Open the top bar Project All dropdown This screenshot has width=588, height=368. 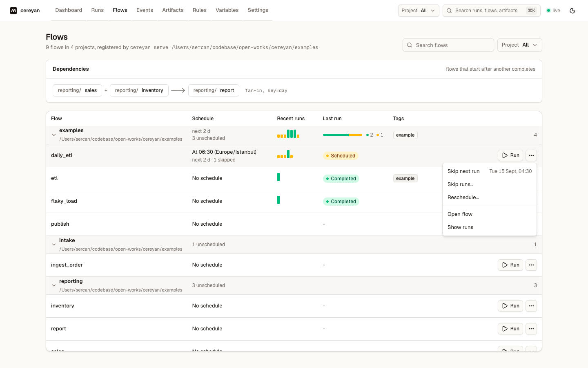419,11
